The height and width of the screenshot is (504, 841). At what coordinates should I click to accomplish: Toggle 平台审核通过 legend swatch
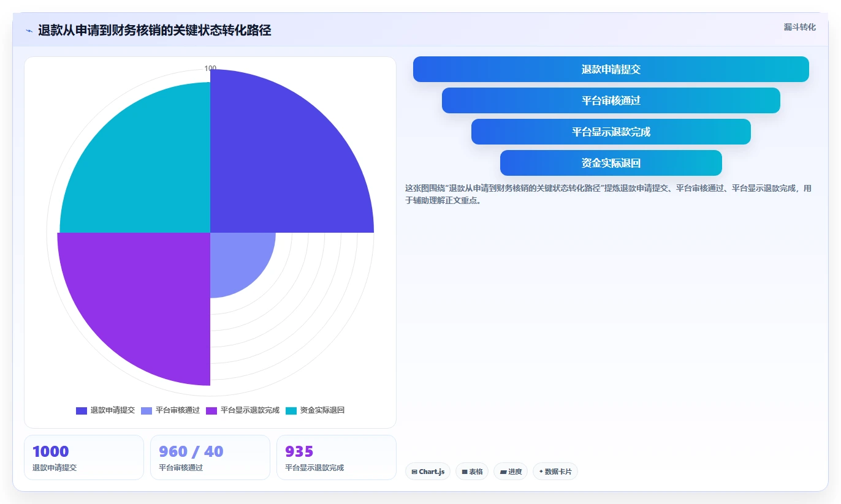point(147,410)
